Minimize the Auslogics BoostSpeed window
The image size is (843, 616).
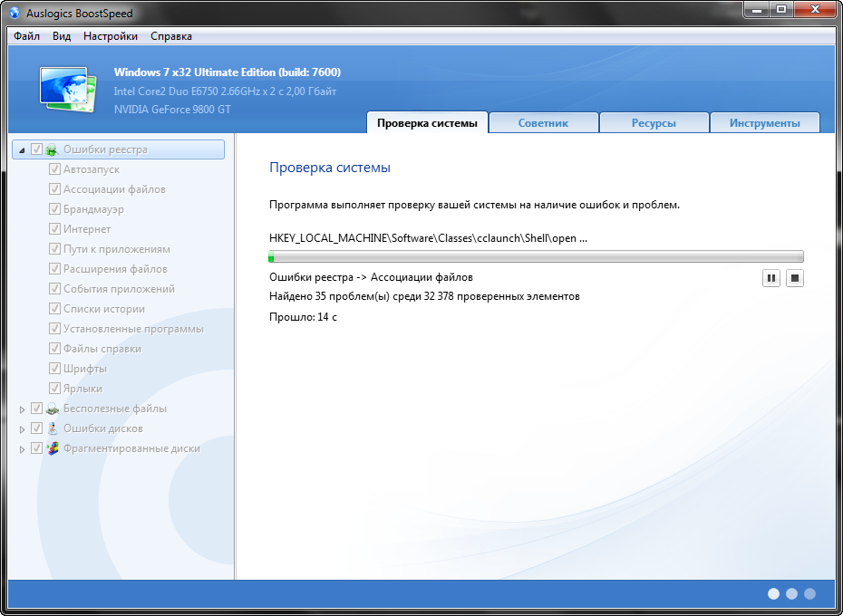click(x=755, y=9)
